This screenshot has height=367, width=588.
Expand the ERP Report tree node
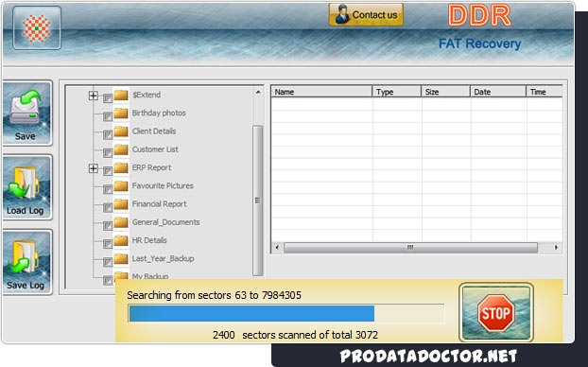[x=94, y=168]
